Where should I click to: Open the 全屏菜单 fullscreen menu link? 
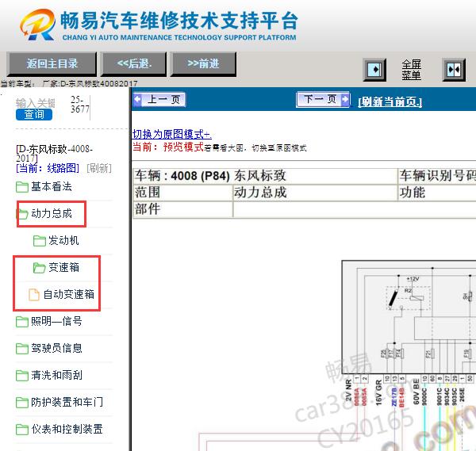(411, 70)
